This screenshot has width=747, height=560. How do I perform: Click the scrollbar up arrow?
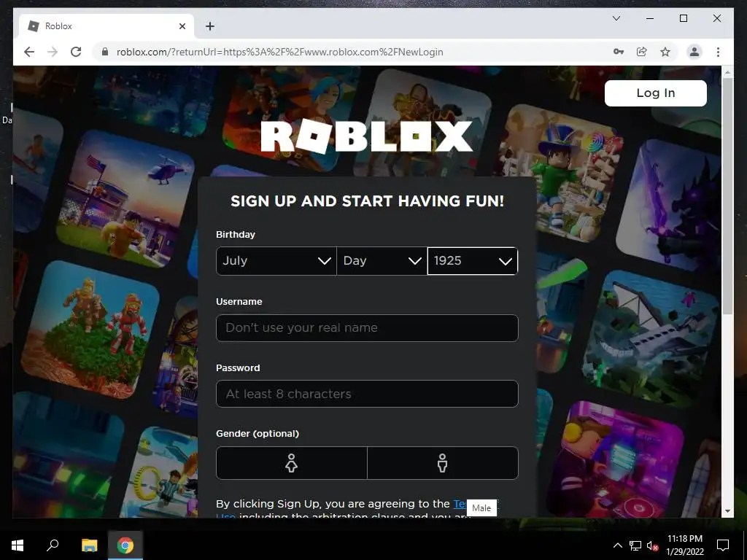(727, 72)
